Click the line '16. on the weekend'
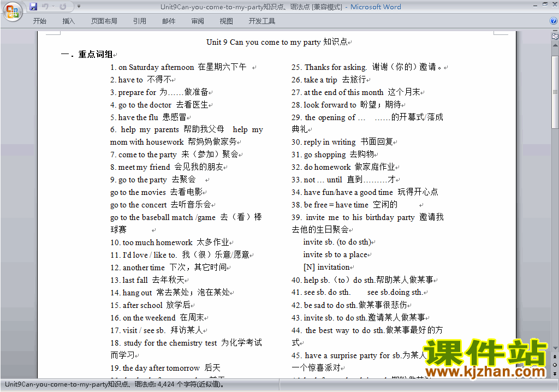Screen dimensions: 559x392 (x=157, y=317)
